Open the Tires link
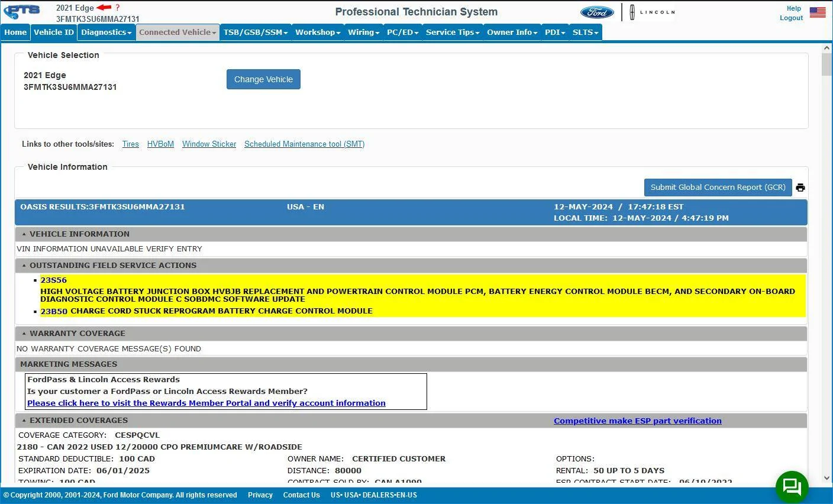This screenshot has width=833, height=504. point(131,144)
